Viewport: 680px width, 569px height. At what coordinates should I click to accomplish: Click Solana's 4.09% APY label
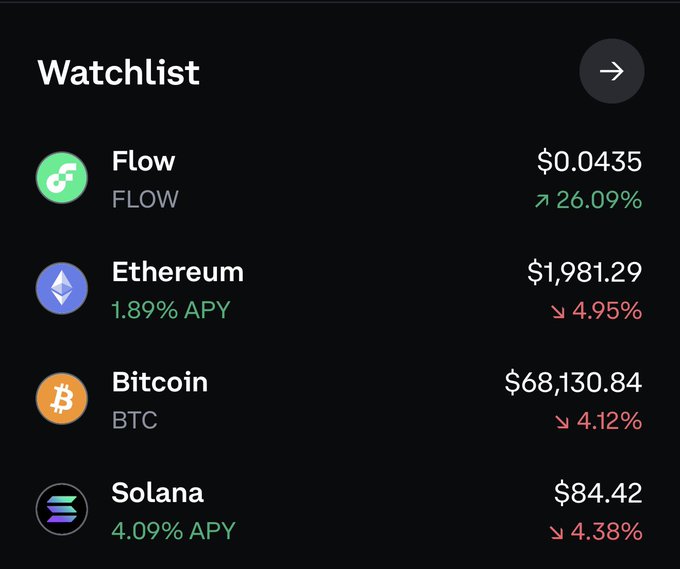coord(173,530)
